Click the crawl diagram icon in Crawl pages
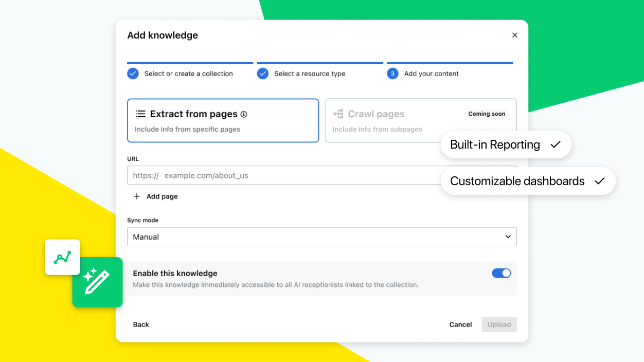 tap(337, 114)
